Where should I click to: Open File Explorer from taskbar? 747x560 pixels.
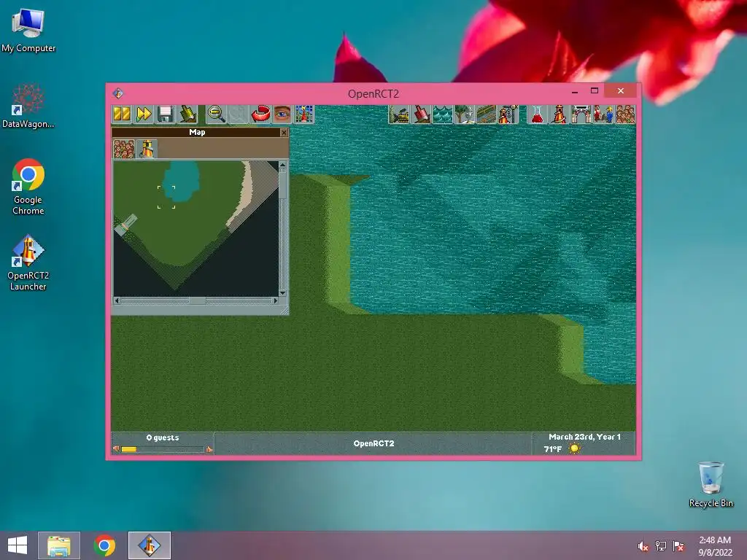tap(59, 545)
